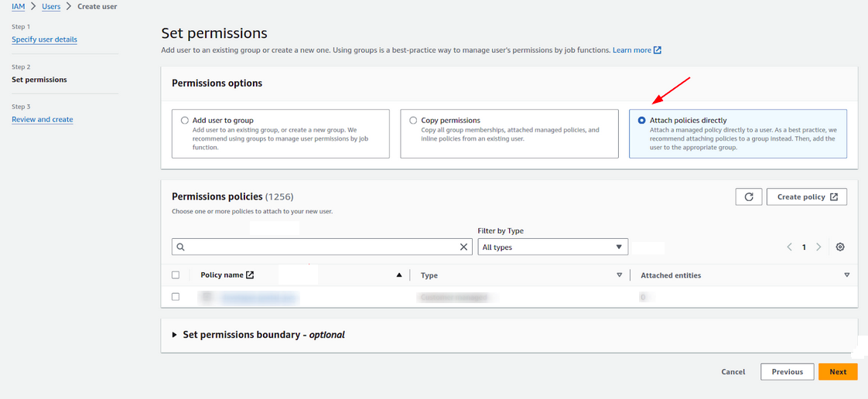Screen dimensions: 868x399
Task: Open the Filter by Type dropdown
Action: (552, 247)
